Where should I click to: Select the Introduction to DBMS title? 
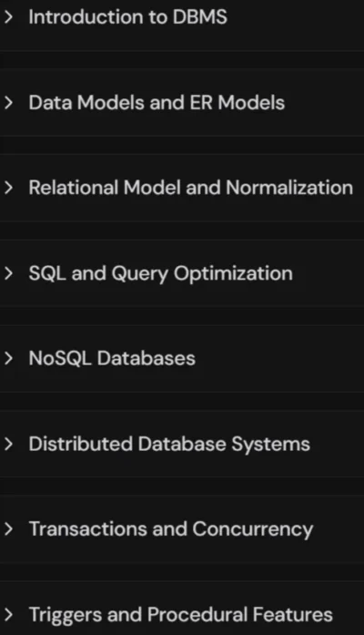(127, 17)
